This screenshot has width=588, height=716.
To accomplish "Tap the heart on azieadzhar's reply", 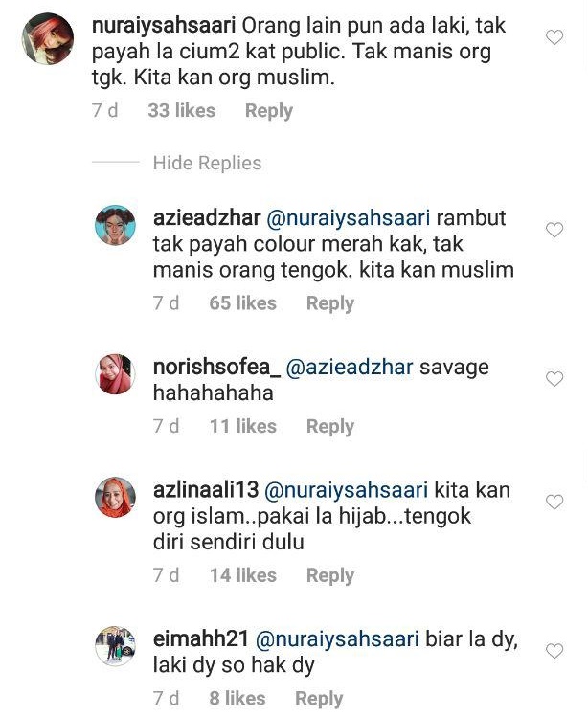I will tap(554, 230).
